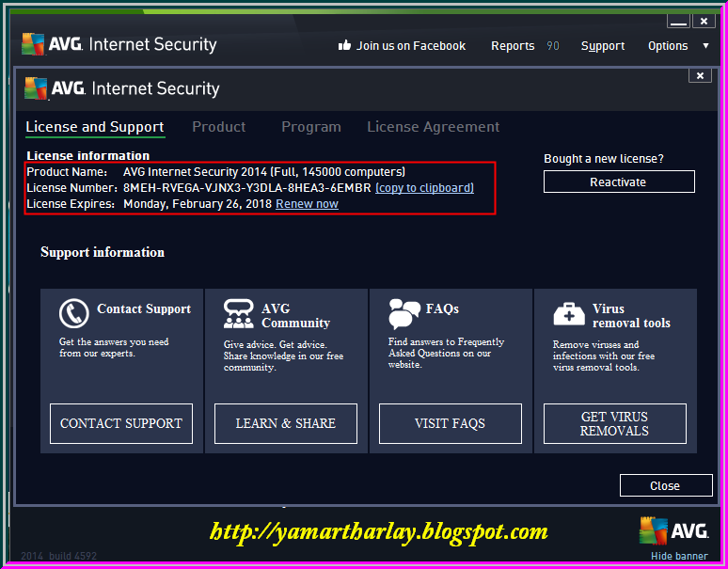
Task: Click the Virus removal tools card title
Action: point(631,316)
